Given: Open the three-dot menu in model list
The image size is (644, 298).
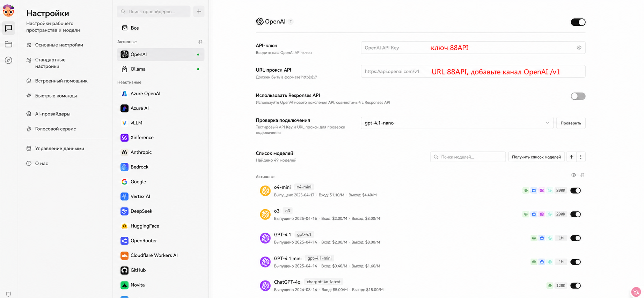Looking at the screenshot, I should 581,157.
